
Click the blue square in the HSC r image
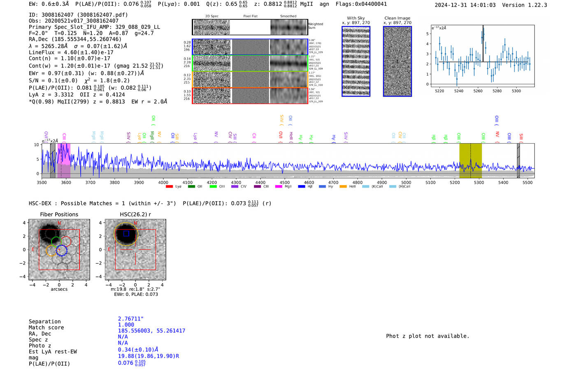tap(126, 233)
